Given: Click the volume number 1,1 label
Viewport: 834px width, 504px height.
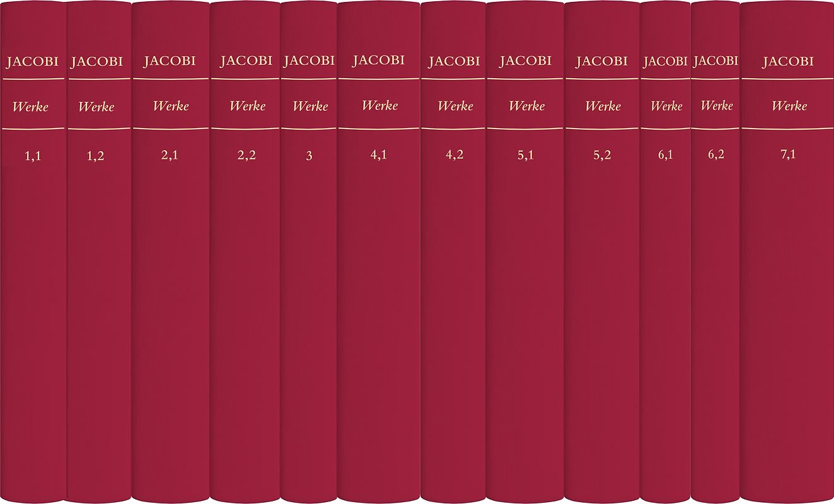Looking at the screenshot, I should click(33, 157).
